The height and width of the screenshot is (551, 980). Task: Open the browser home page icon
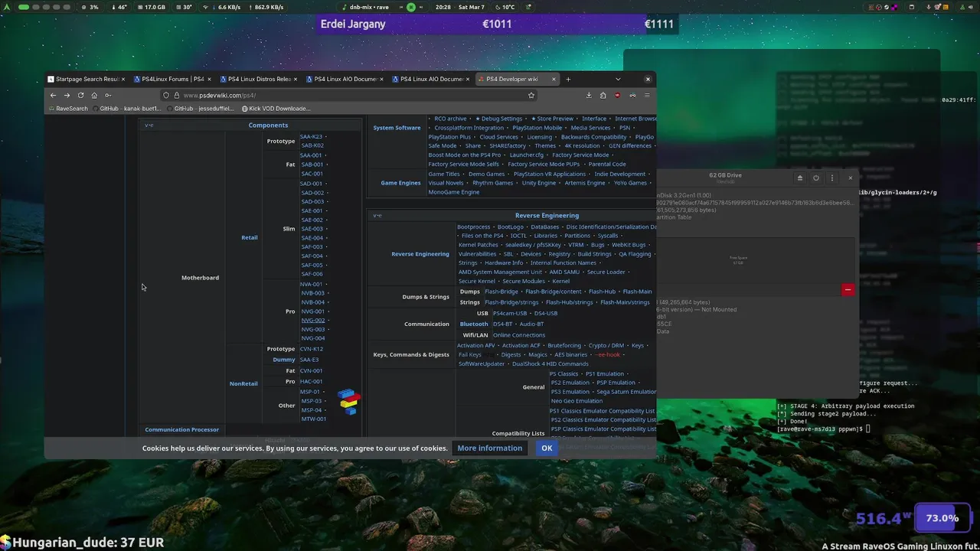point(94,95)
